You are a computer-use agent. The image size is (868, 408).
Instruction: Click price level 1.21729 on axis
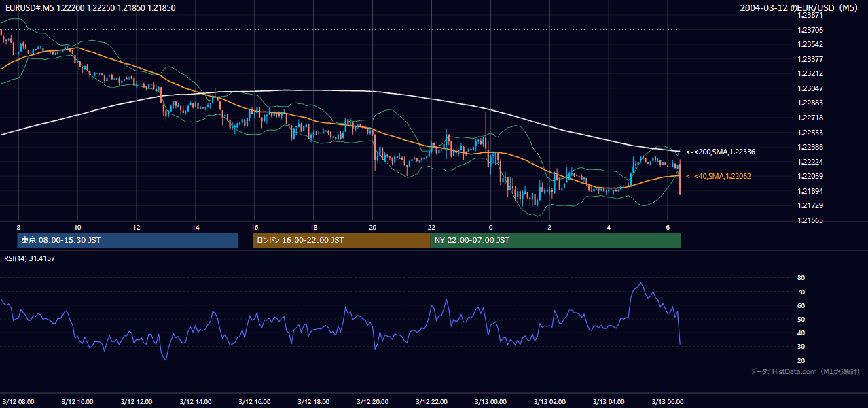pyautogui.click(x=810, y=205)
